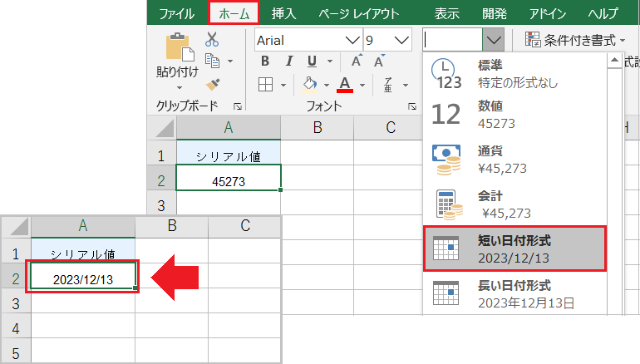Select cell A2 containing 45273
This screenshot has width=640, height=364.
click(228, 179)
